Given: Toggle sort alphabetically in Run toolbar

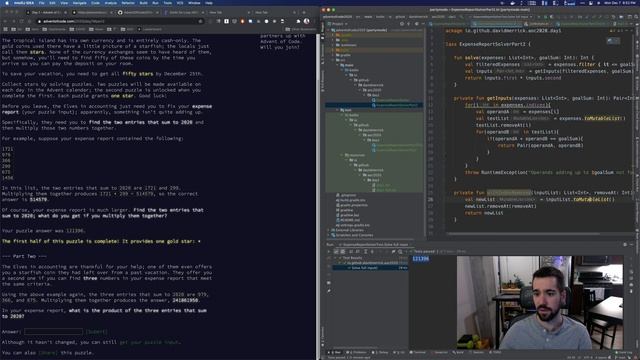Looking at the screenshot, I should [x=351, y=251].
